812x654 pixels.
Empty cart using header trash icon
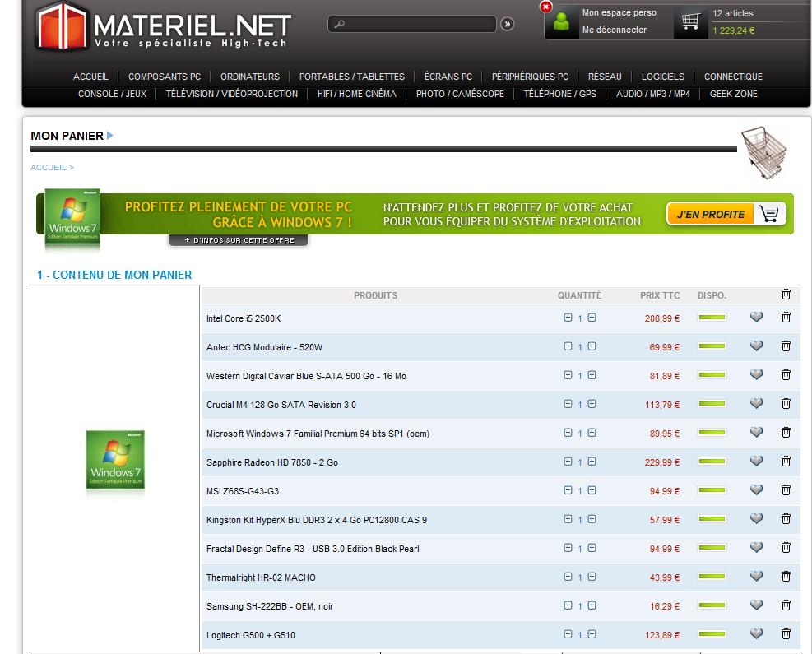[x=786, y=295]
